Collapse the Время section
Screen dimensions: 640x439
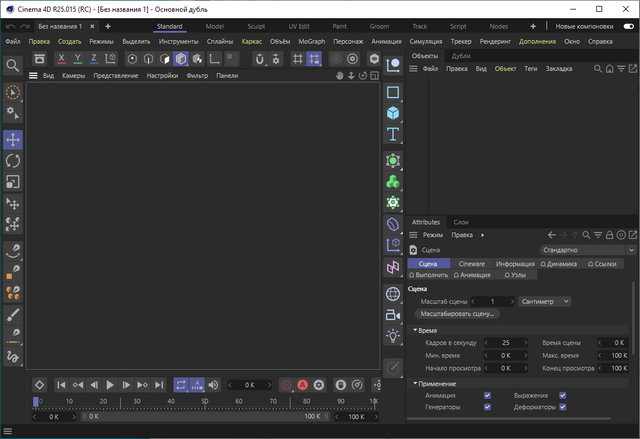pyautogui.click(x=416, y=329)
